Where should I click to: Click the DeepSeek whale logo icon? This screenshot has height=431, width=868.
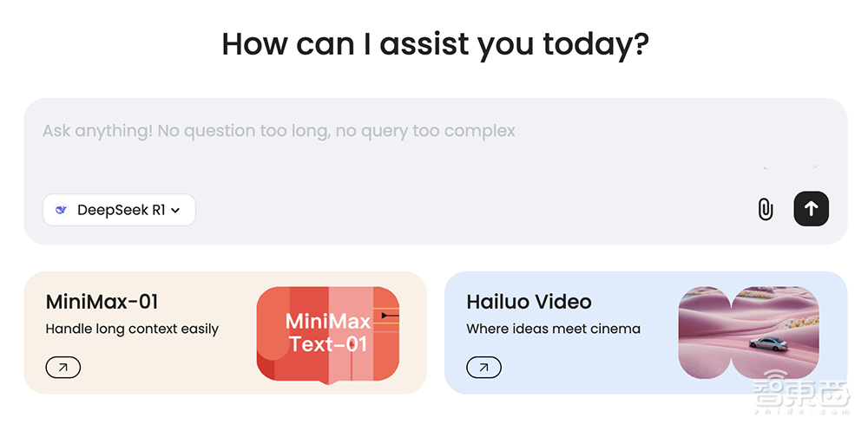click(x=61, y=210)
